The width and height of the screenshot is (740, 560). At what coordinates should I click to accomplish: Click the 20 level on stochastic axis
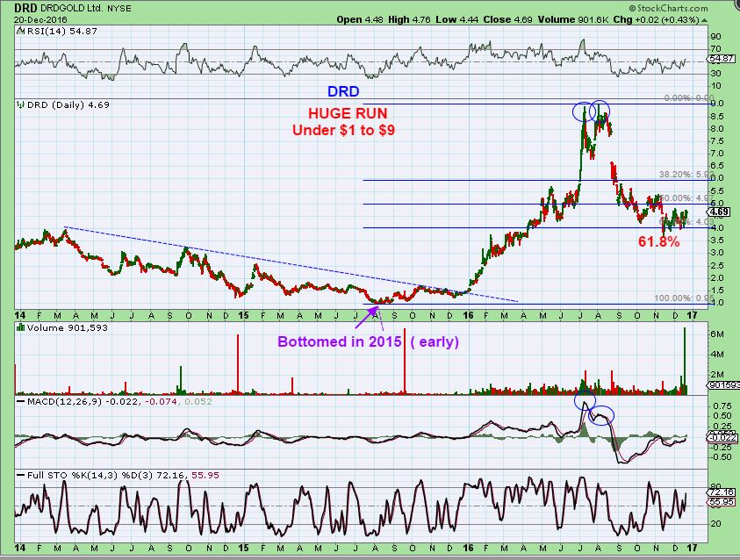(x=716, y=524)
